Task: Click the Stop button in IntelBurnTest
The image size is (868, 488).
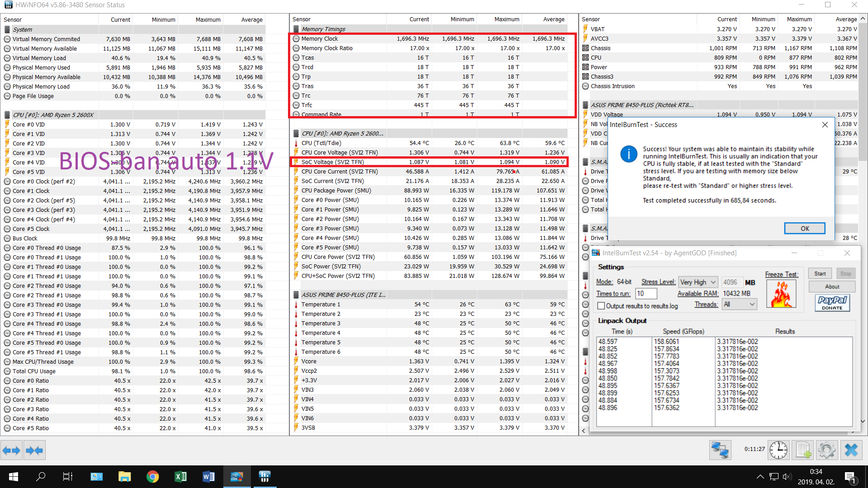Action: [x=845, y=273]
